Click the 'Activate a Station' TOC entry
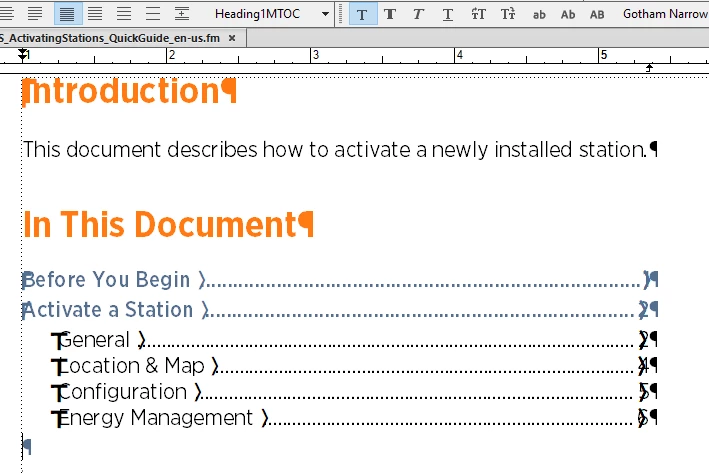Screen dimensions: 709x474 point(108,310)
